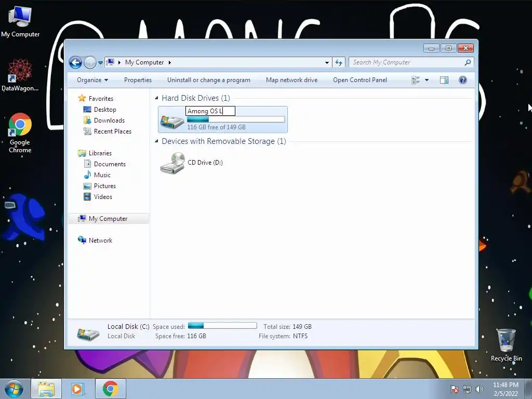Select Libraries in navigation pane
Viewport: 532px width, 399px height.
pos(100,153)
